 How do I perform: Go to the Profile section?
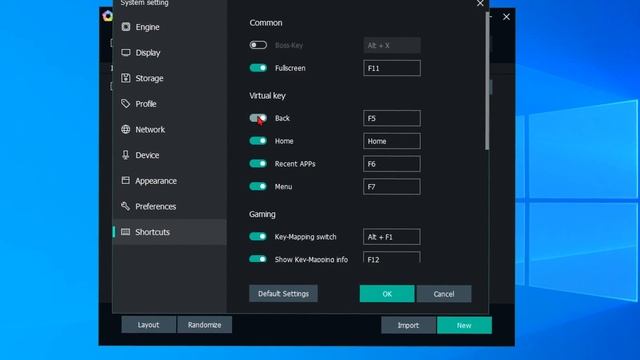pyautogui.click(x=170, y=104)
